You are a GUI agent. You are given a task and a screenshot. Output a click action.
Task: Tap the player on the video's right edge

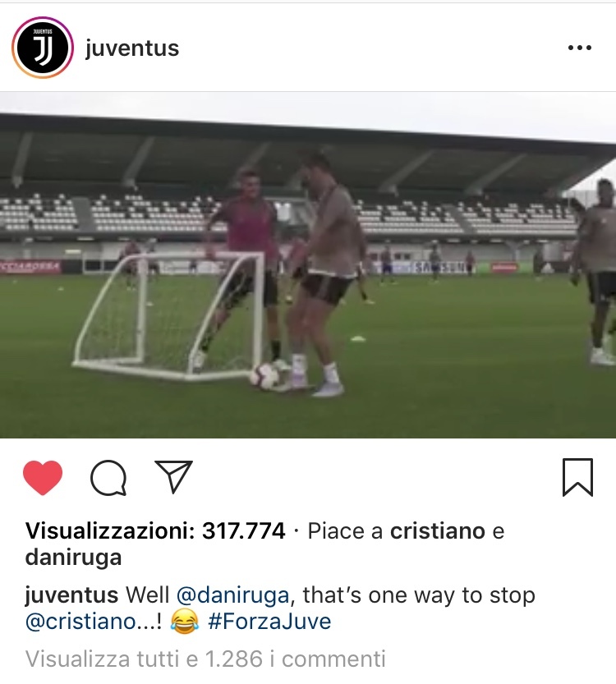595,271
